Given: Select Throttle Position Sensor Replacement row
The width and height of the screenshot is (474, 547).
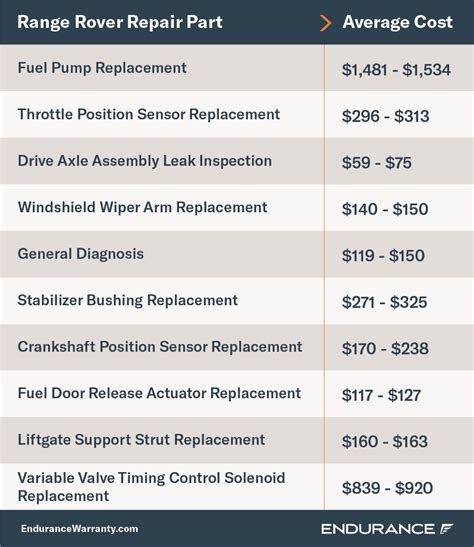Looking at the screenshot, I should [237, 114].
